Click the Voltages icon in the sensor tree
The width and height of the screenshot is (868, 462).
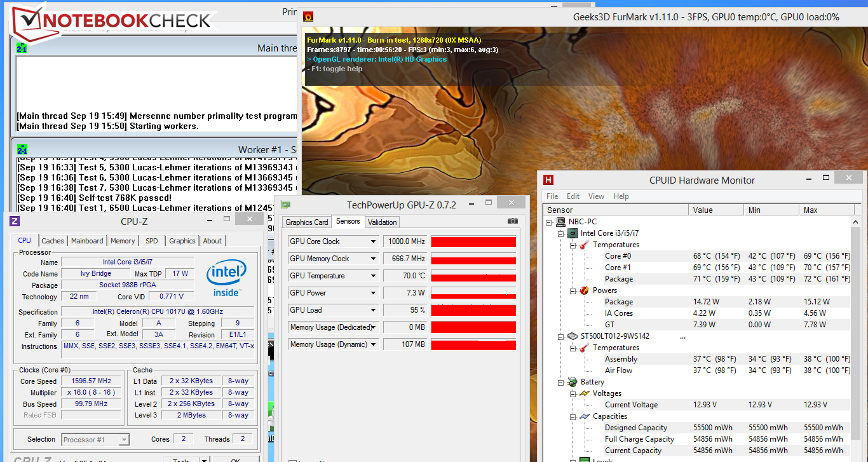tap(584, 393)
